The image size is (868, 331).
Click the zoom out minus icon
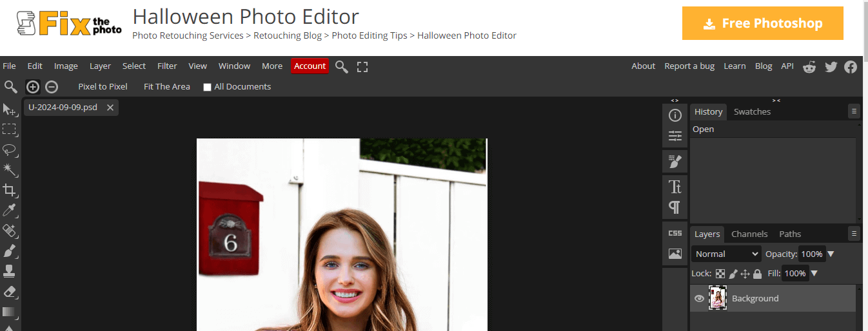pos(52,87)
